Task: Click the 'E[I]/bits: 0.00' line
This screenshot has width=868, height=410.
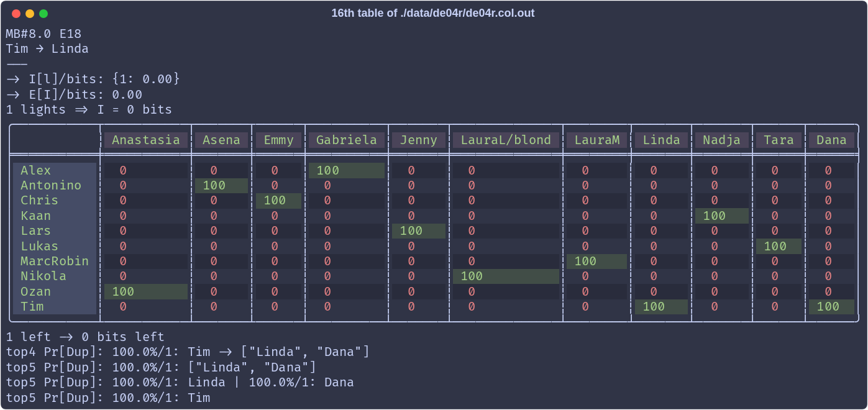Action: tap(74, 94)
